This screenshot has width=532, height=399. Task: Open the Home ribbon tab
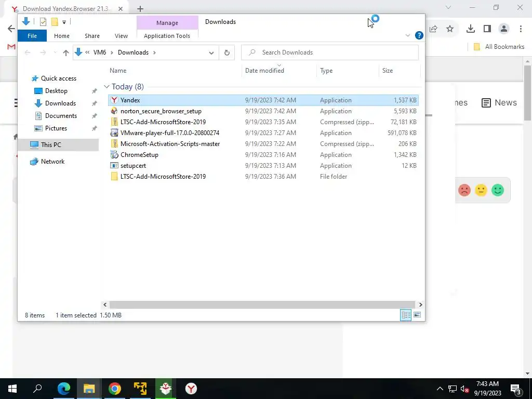(x=62, y=36)
